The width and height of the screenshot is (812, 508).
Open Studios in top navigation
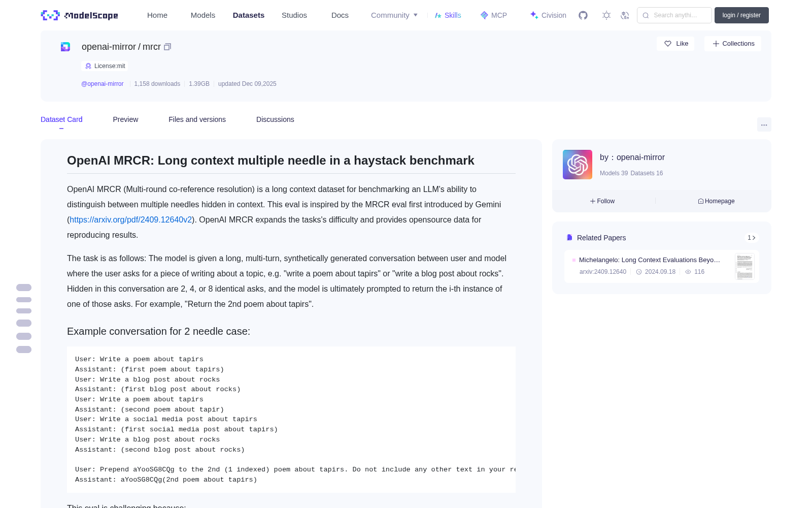pyautogui.click(x=294, y=15)
